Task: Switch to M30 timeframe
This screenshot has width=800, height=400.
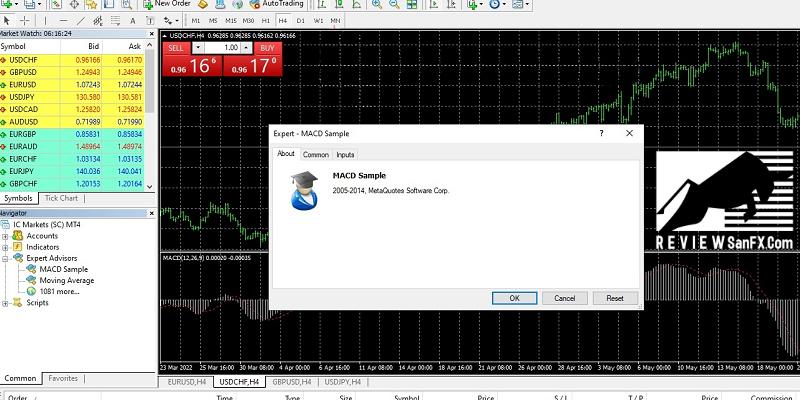Action: [248, 20]
